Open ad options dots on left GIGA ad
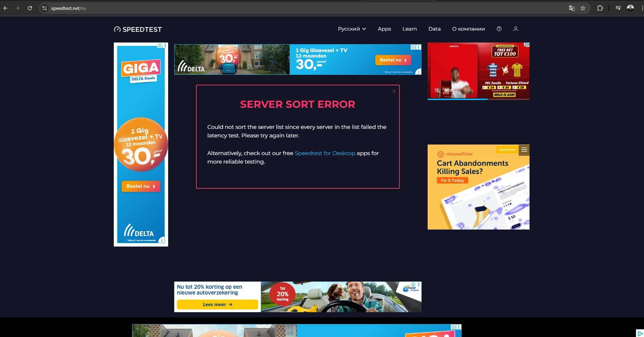644x337 pixels. pos(165,45)
